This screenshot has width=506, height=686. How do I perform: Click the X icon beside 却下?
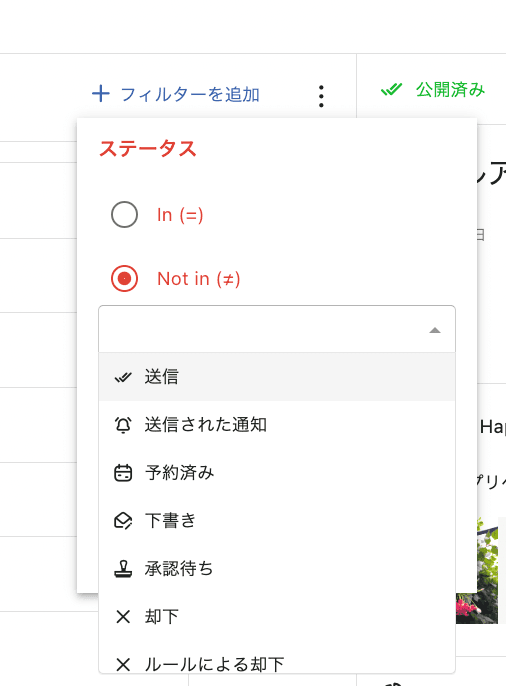(x=123, y=617)
